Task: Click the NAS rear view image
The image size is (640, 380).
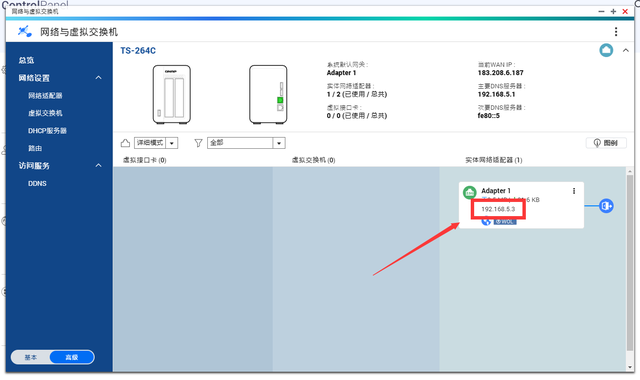Action: click(x=268, y=94)
